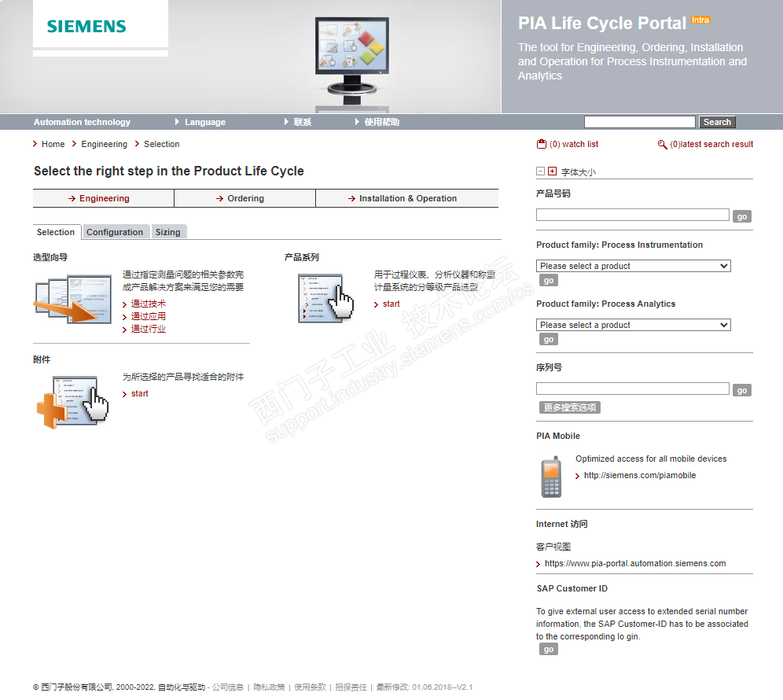Expand Process Instrumentation product dropdown
The width and height of the screenshot is (783, 700).
(633, 266)
